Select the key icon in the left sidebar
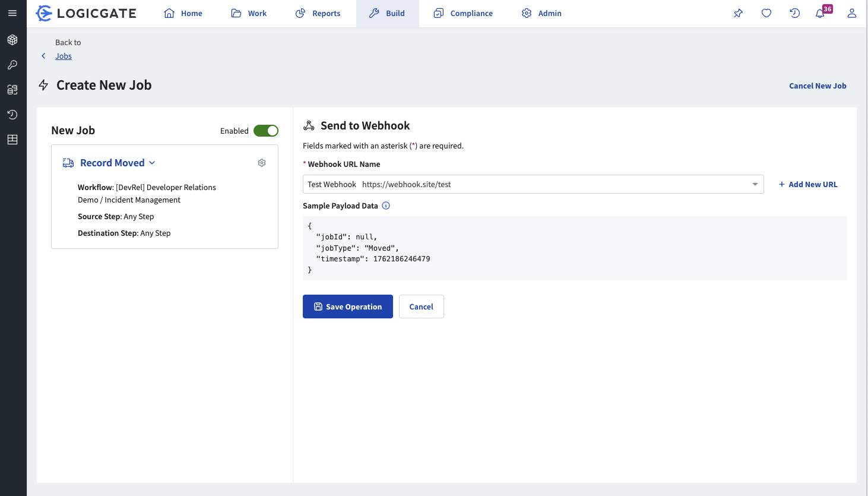This screenshot has height=496, width=868. click(13, 65)
